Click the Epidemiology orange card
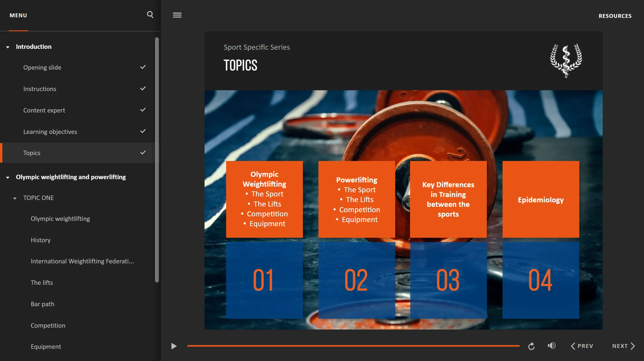This screenshot has height=361, width=644. 541,199
